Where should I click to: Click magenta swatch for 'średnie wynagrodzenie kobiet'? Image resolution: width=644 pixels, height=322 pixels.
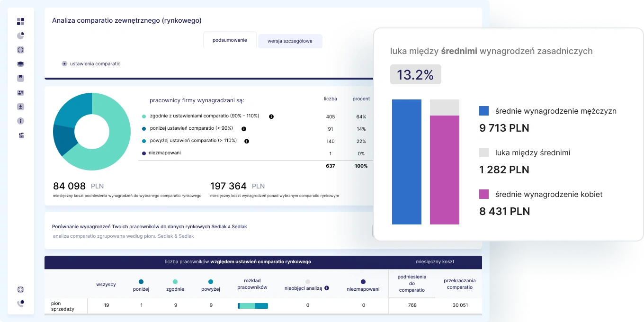click(484, 194)
